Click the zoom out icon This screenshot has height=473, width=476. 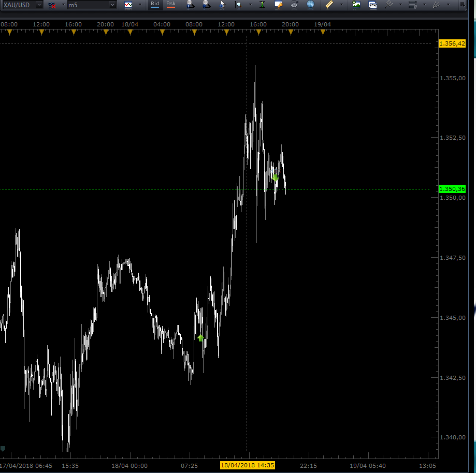[x=206, y=4]
